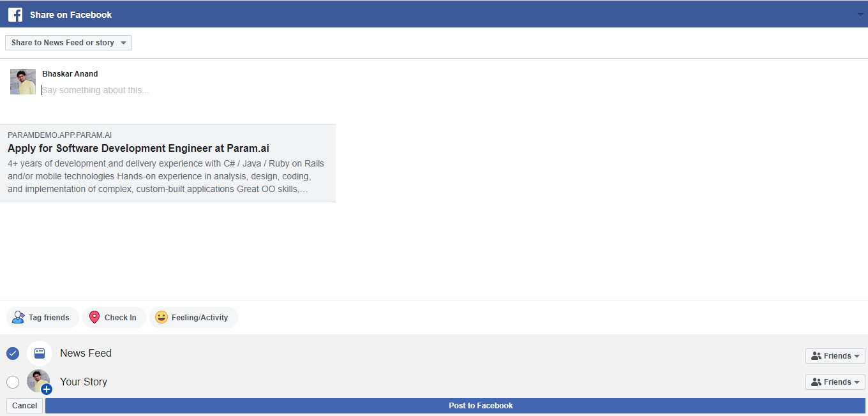Uncheck the News Feed checkbox
868x416 pixels.
point(13,353)
